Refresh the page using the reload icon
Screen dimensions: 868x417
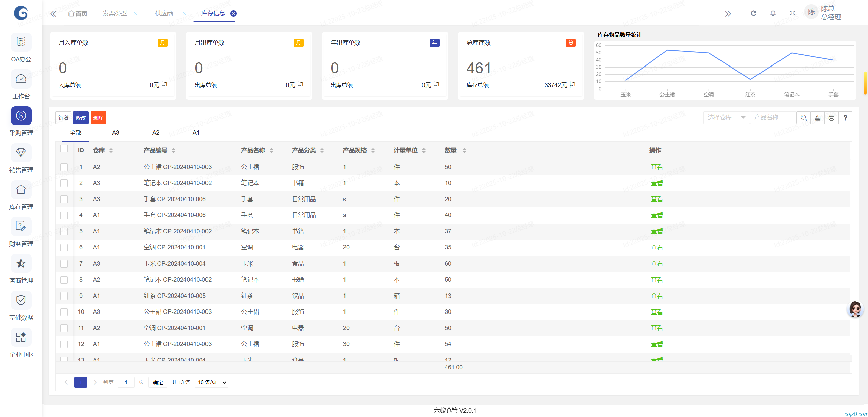753,13
